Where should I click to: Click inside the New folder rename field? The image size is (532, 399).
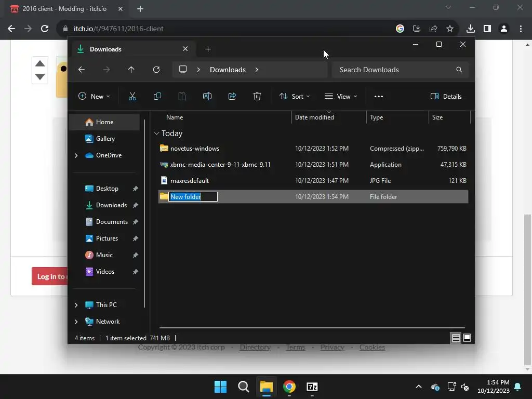tap(193, 197)
